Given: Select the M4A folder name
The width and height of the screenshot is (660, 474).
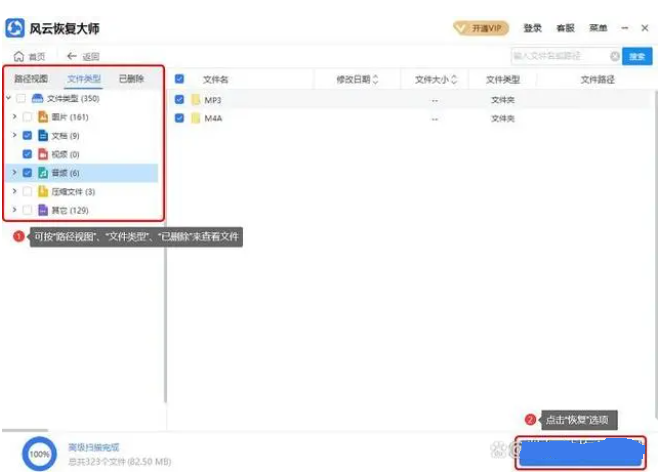Looking at the screenshot, I should (x=213, y=118).
